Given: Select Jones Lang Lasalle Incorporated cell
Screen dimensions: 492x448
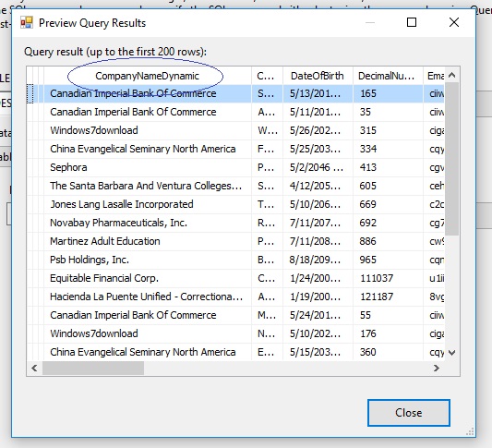Looking at the screenshot, I should coord(148,204).
